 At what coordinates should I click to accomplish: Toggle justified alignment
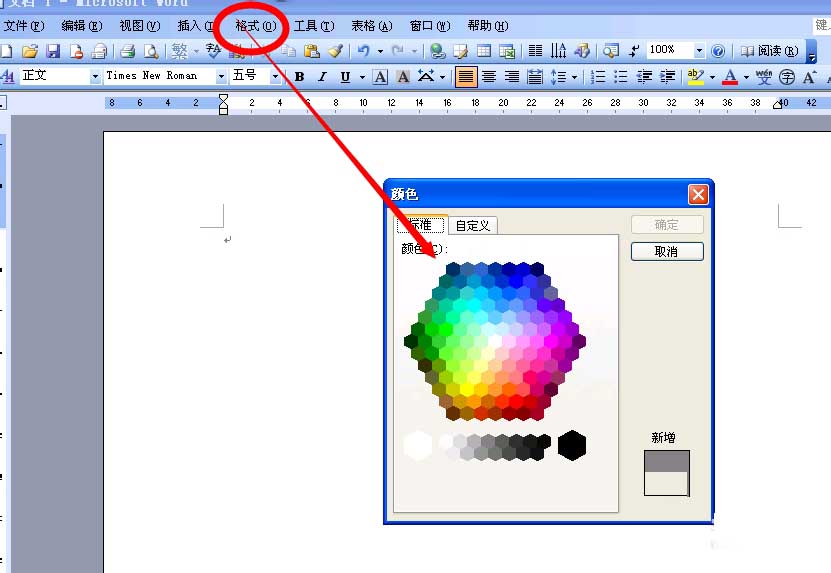[466, 77]
